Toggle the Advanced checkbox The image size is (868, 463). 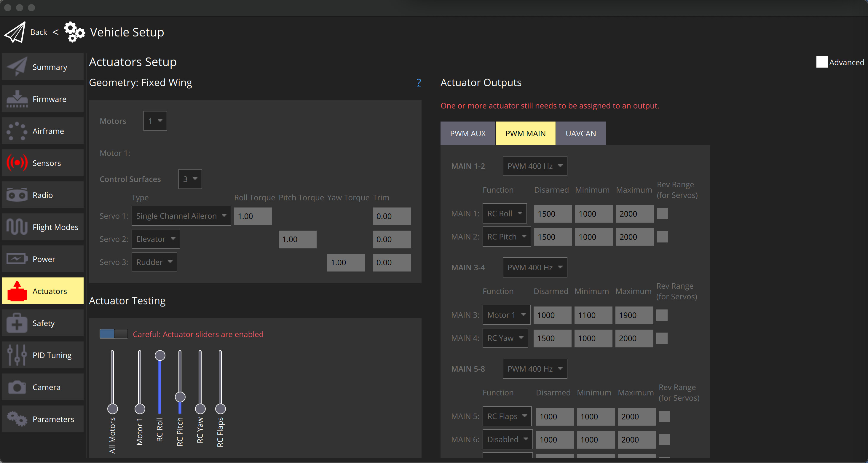[821, 62]
